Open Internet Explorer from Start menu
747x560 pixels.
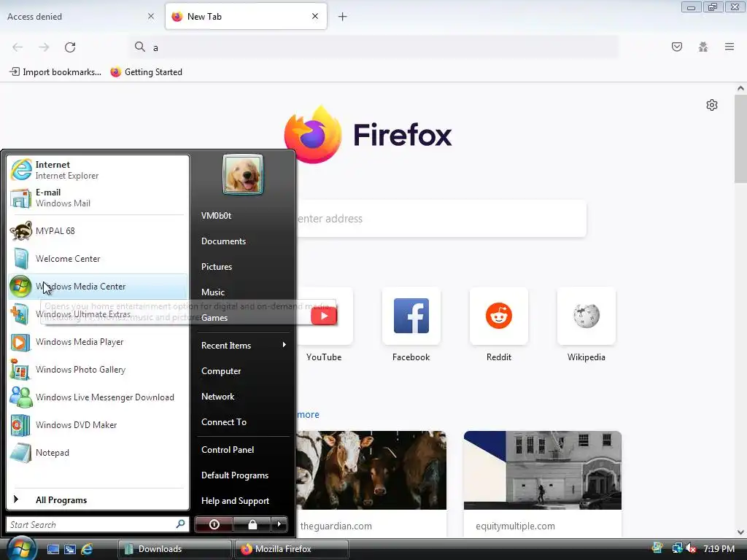pyautogui.click(x=98, y=170)
